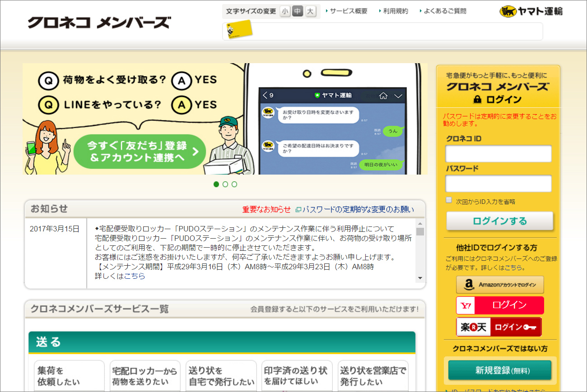Click 新規登録(無料) button

(500, 370)
